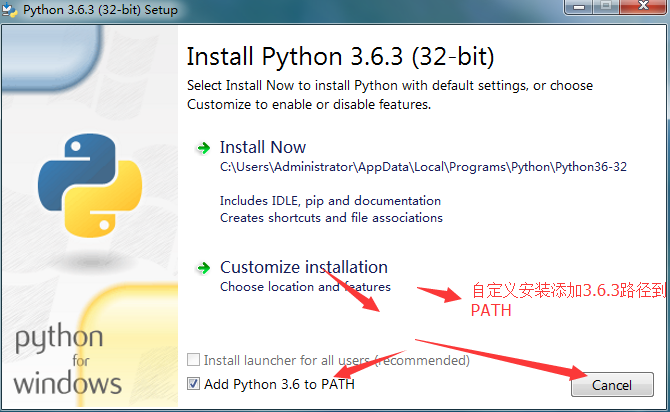Click 'Install launcher for all users' label
The height and width of the screenshot is (412, 670).
(337, 360)
